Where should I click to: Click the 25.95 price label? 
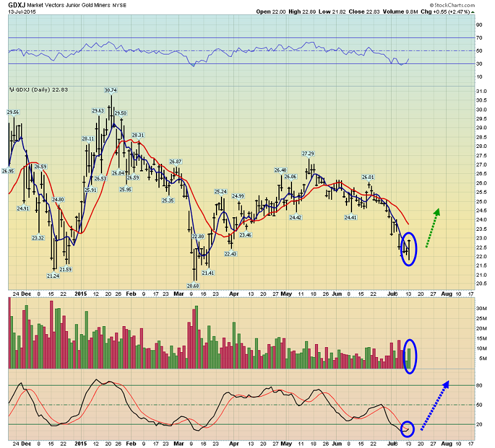pos(126,190)
